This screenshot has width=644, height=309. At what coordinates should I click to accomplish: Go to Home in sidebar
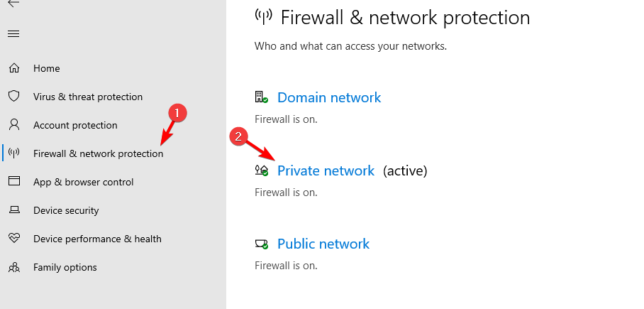(x=46, y=68)
